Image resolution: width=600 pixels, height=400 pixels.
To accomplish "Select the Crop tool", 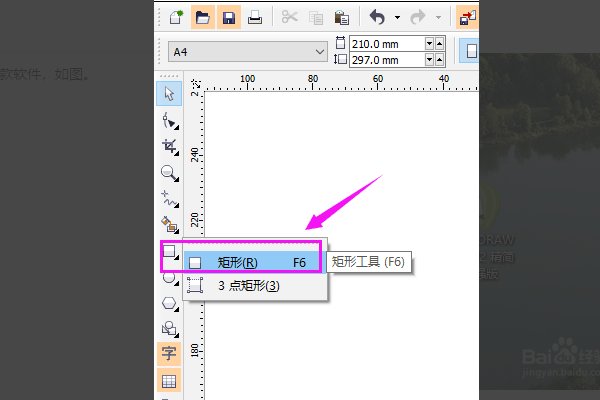I will tap(170, 147).
